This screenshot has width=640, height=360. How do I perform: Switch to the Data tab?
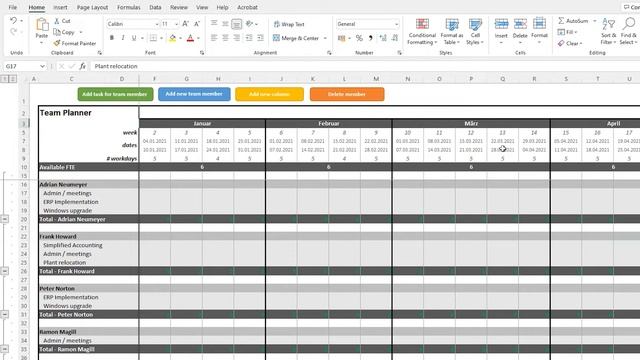pos(155,7)
